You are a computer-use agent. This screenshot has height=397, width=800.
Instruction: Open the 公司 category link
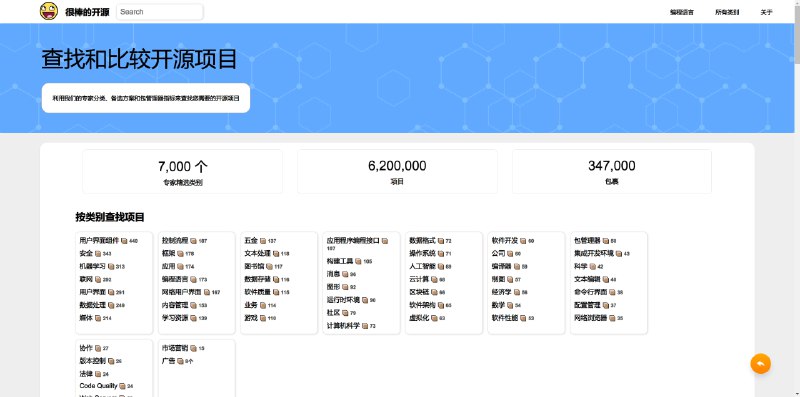498,253
